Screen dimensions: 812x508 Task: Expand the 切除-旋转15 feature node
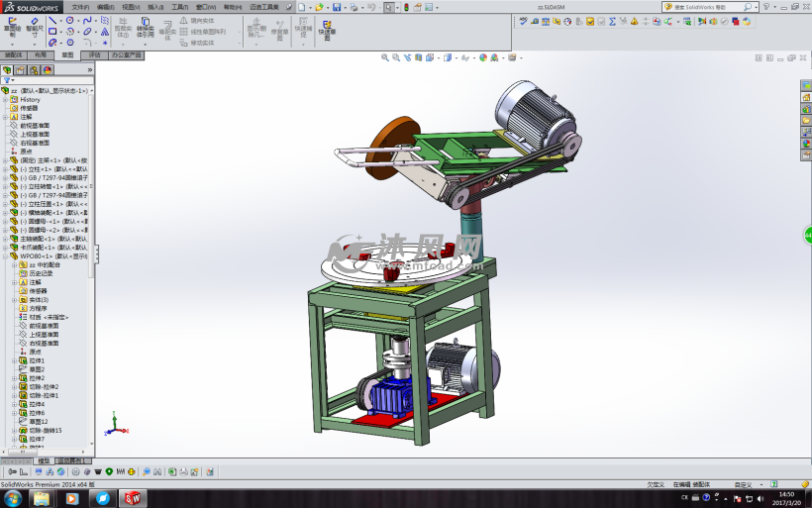coord(14,431)
